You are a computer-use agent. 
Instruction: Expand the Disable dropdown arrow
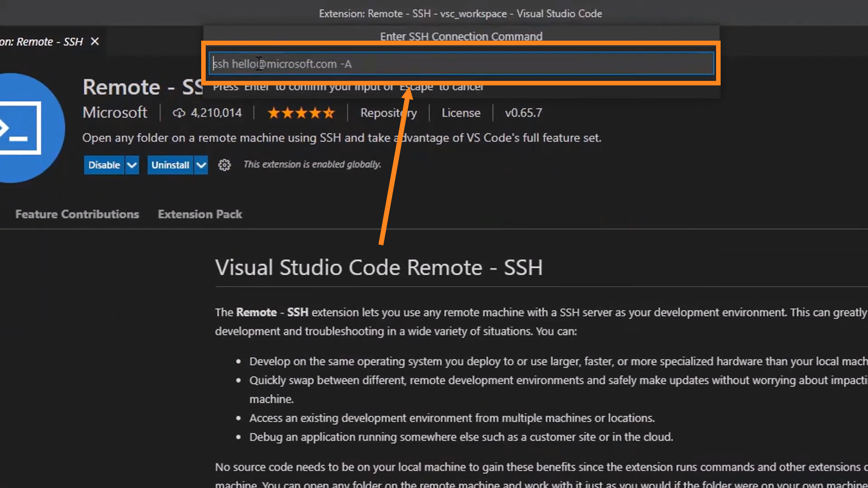point(132,165)
